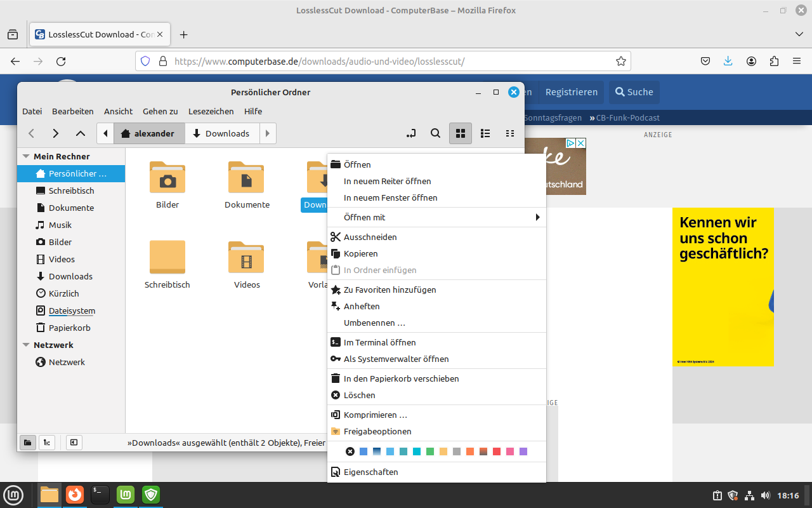The height and width of the screenshot is (508, 812).
Task: Pick the green folder color
Action: coord(430,451)
